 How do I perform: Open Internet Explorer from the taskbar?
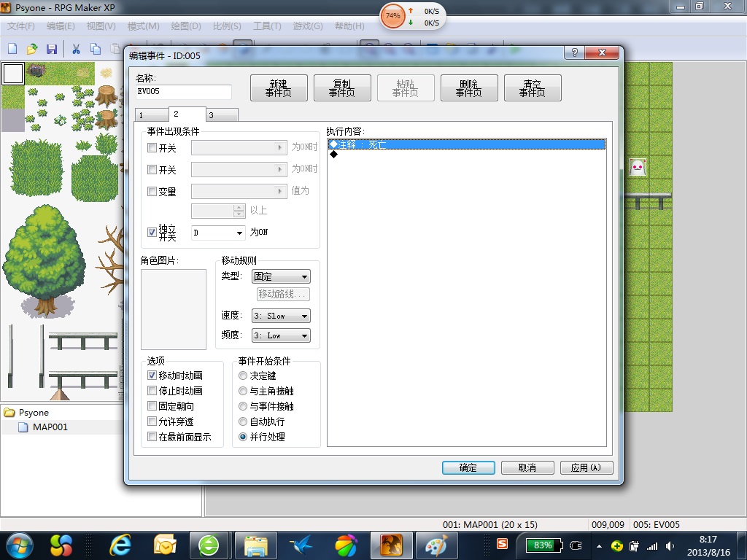(x=120, y=545)
